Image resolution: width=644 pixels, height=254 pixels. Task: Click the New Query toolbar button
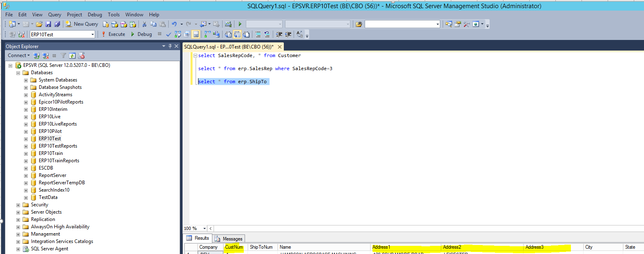(82, 24)
